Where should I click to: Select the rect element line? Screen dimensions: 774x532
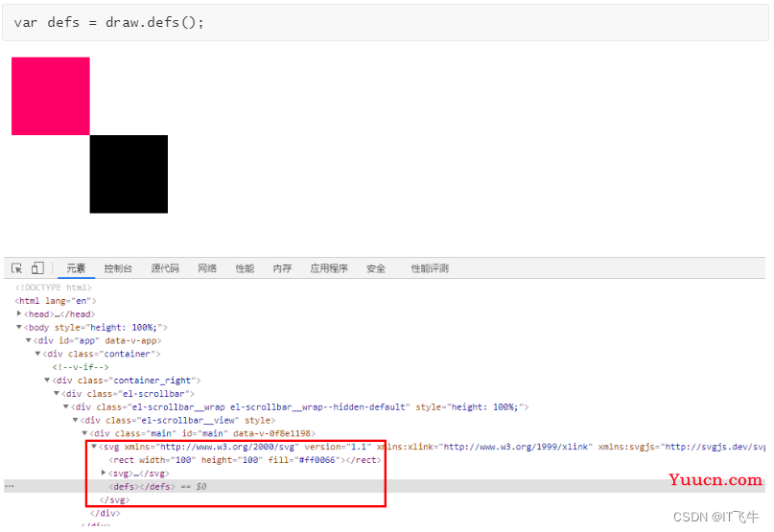pyautogui.click(x=245, y=460)
